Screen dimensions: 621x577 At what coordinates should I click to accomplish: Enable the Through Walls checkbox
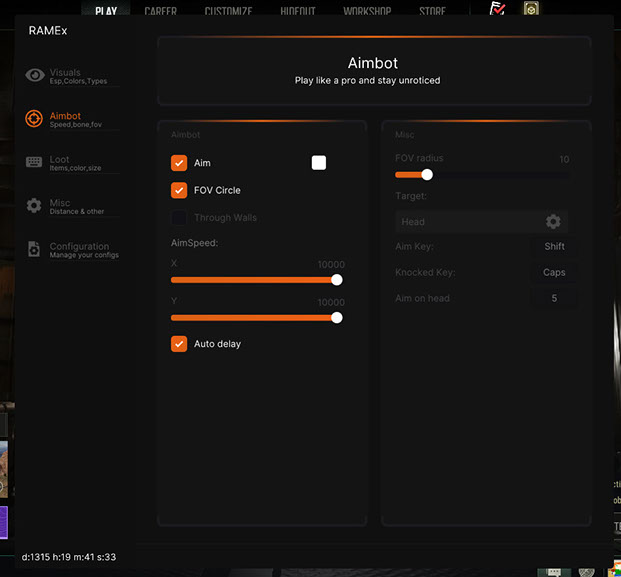point(179,217)
